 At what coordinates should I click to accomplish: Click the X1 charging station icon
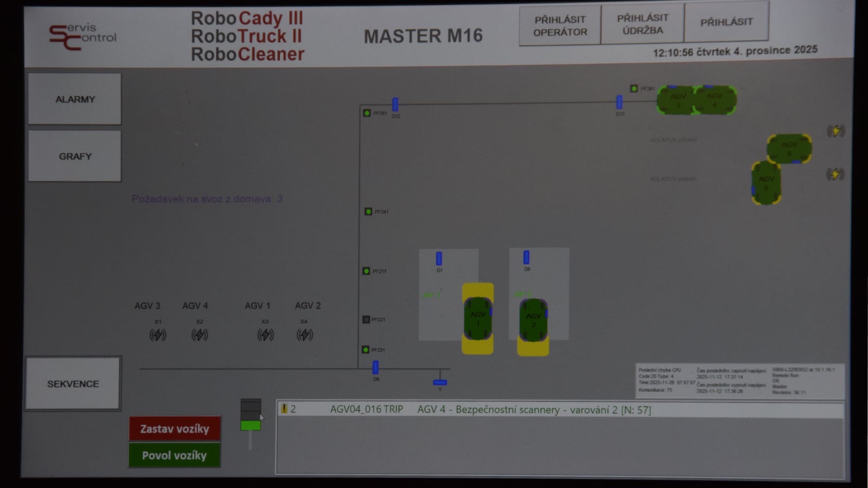coord(158,335)
